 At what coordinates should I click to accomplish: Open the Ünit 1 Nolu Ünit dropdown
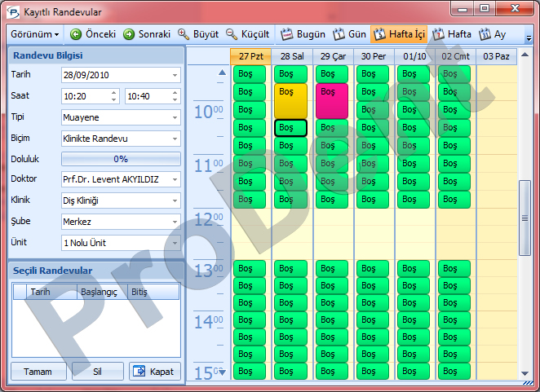pos(175,243)
